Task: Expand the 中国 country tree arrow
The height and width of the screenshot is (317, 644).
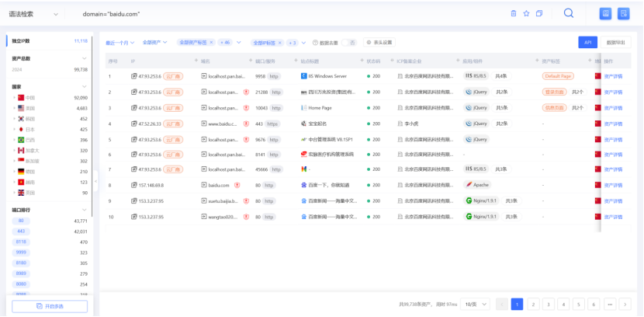Action: (14, 98)
